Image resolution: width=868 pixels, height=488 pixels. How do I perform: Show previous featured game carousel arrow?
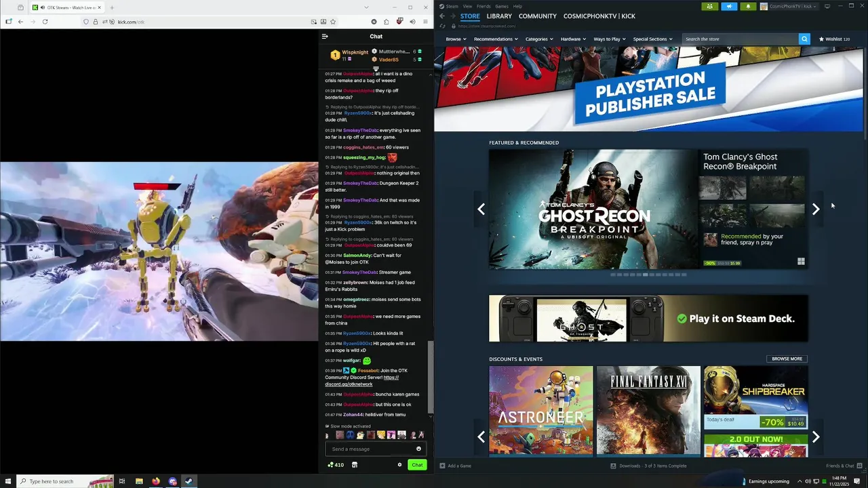coord(481,209)
